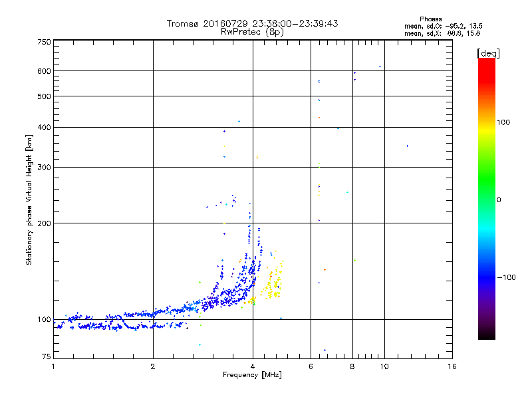
Task: Click the '[deg]' colorbar unit label
Action: pyautogui.click(x=488, y=53)
